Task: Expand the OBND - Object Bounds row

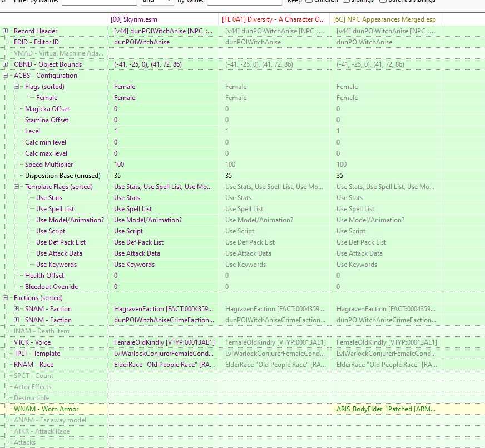Action: (x=5, y=64)
